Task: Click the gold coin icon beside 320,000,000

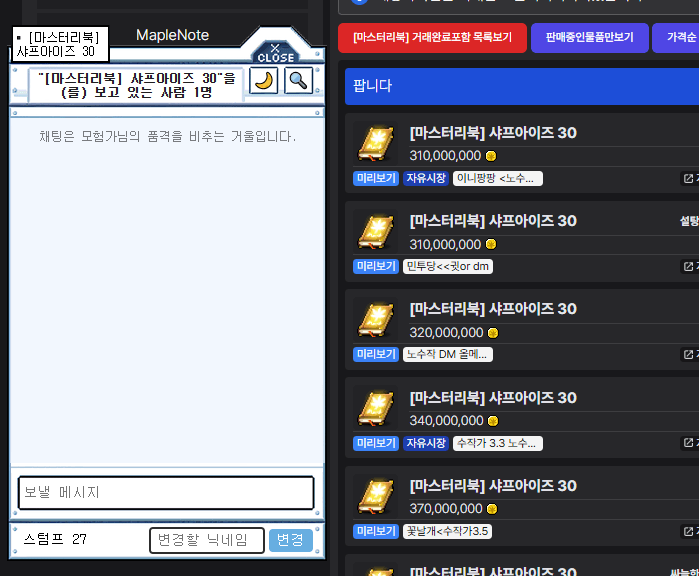Action: [493, 333]
